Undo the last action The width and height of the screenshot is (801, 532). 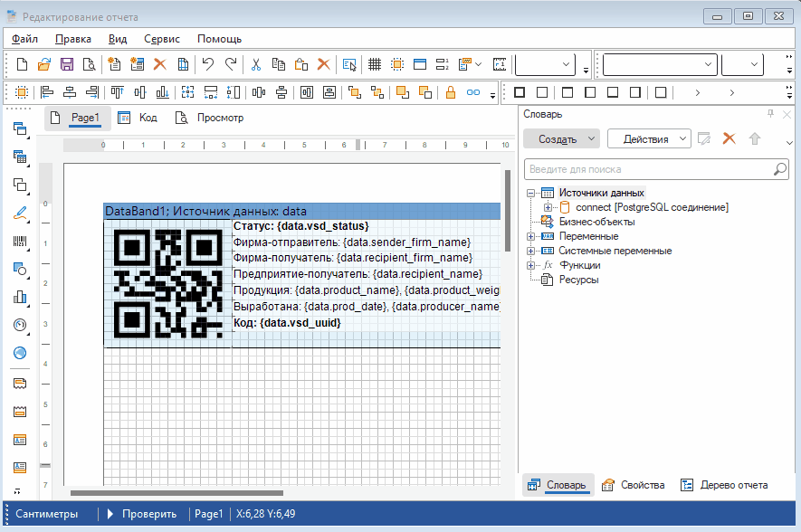[207, 64]
